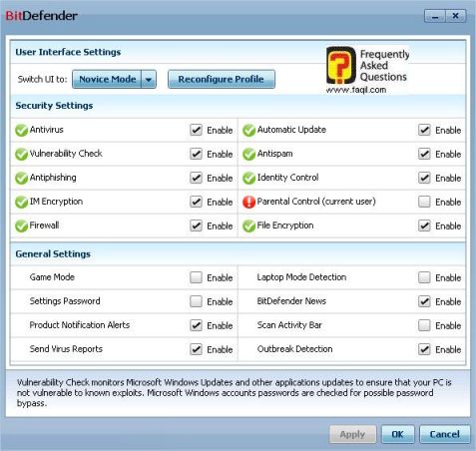Open the Switch UI mode dropdown arrow

(x=149, y=79)
